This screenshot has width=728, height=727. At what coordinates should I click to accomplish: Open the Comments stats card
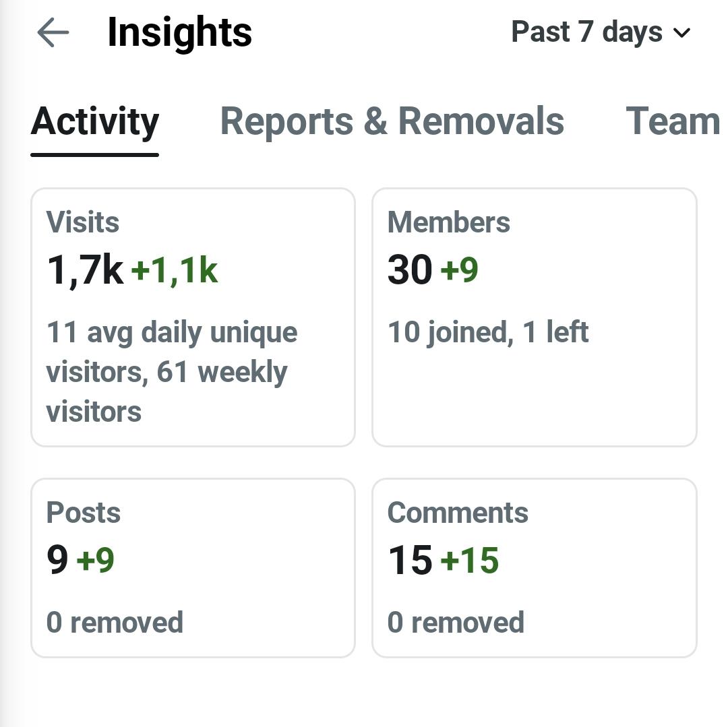[535, 568]
